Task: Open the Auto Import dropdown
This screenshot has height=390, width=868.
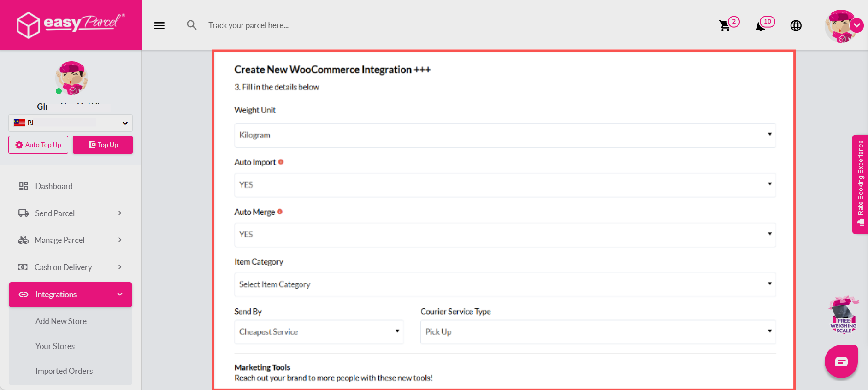Action: (x=505, y=185)
